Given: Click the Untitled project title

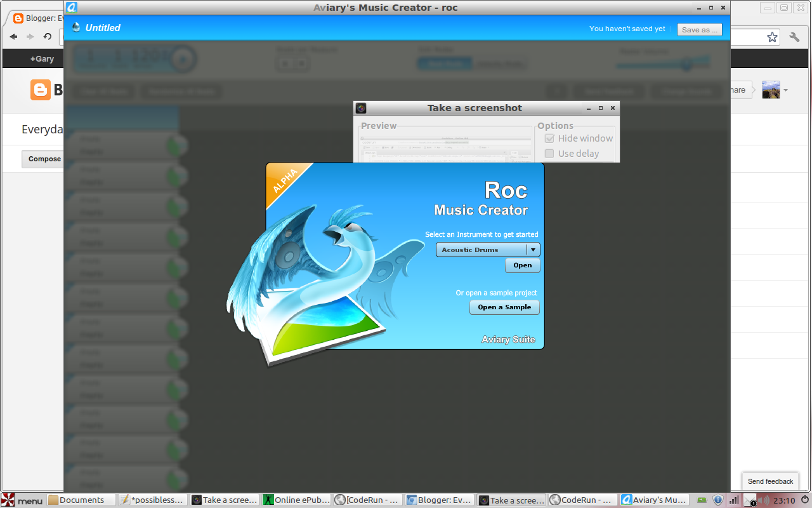Looking at the screenshot, I should pyautogui.click(x=103, y=28).
